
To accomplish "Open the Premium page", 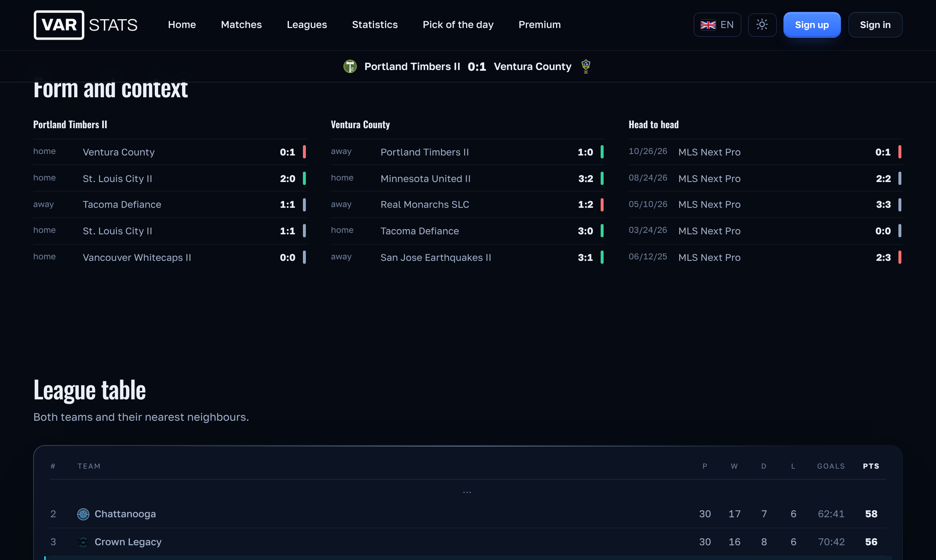I will (x=539, y=25).
